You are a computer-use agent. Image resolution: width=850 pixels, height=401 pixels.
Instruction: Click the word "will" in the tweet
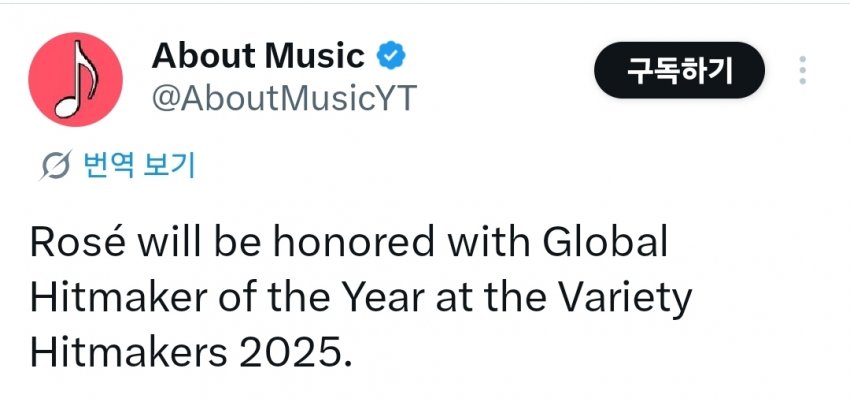163,243
